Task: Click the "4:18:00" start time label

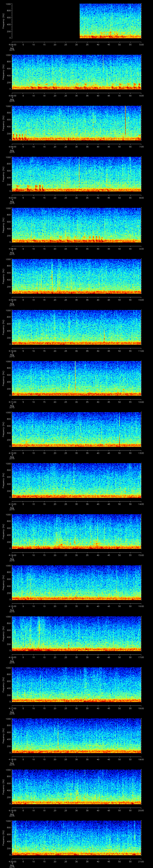Action: (12, 759)
